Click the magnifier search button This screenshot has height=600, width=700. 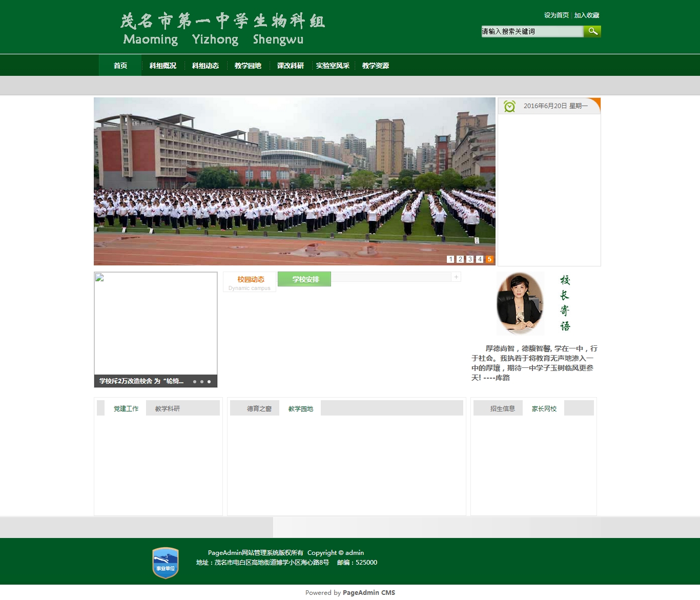coord(592,31)
